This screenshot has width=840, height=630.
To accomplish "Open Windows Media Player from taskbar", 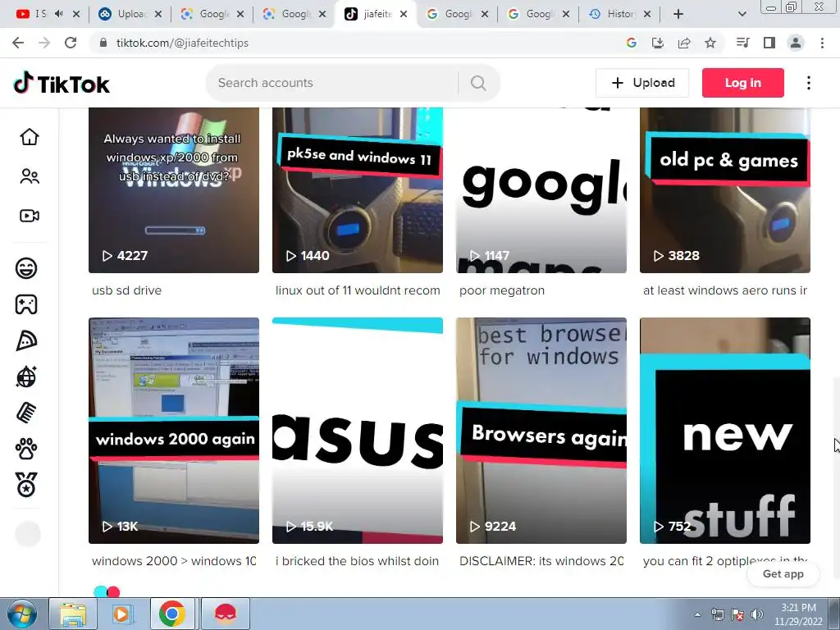I will 122,614.
